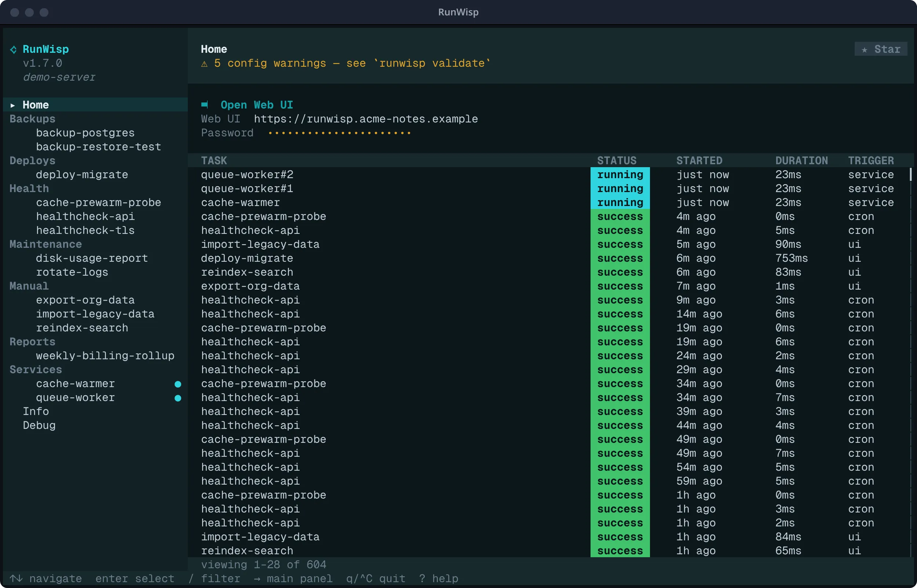Click the Services group heading

(36, 370)
